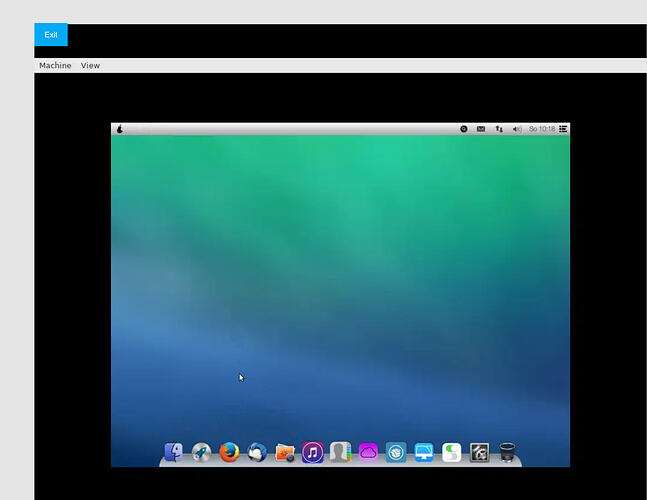Open Thunderbird mail from the dock
This screenshot has width=647, height=500.
pyautogui.click(x=257, y=452)
